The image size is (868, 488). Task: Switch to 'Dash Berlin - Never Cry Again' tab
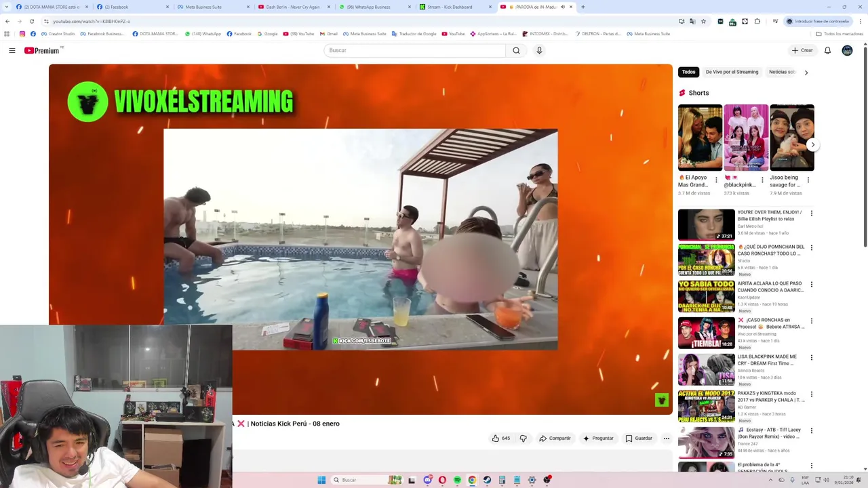[x=292, y=7]
